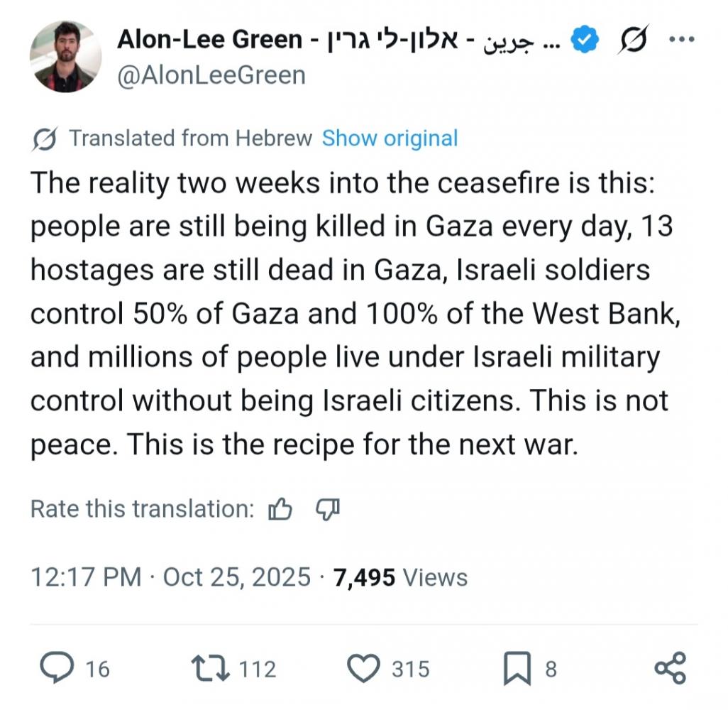Image resolution: width=728 pixels, height=710 pixels.
Task: Click the blue verified badge
Action: click(x=584, y=42)
